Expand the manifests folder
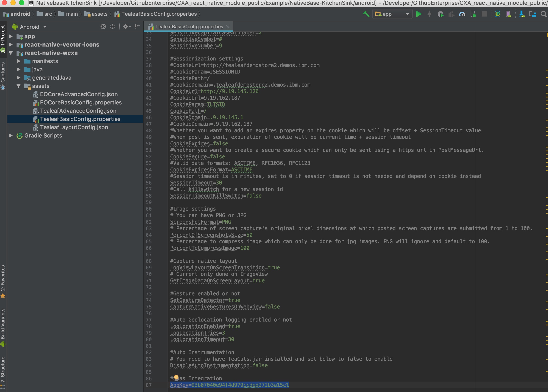This screenshot has width=548, height=392. click(19, 61)
